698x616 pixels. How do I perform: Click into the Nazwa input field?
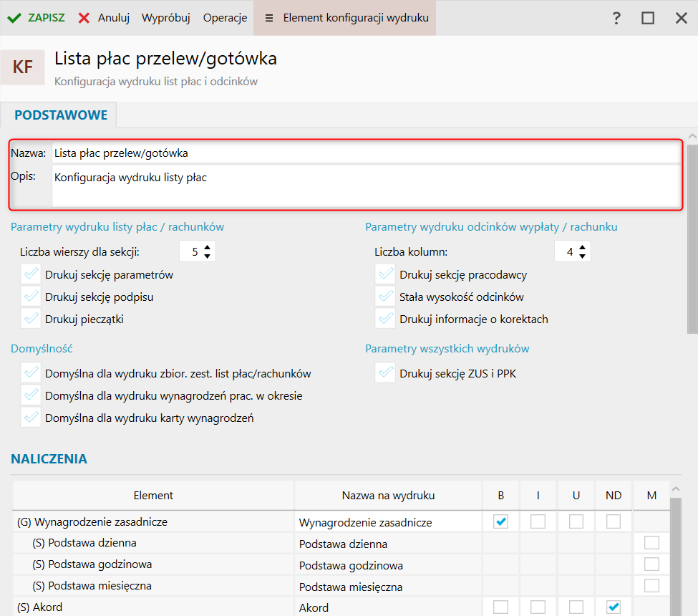(x=366, y=153)
